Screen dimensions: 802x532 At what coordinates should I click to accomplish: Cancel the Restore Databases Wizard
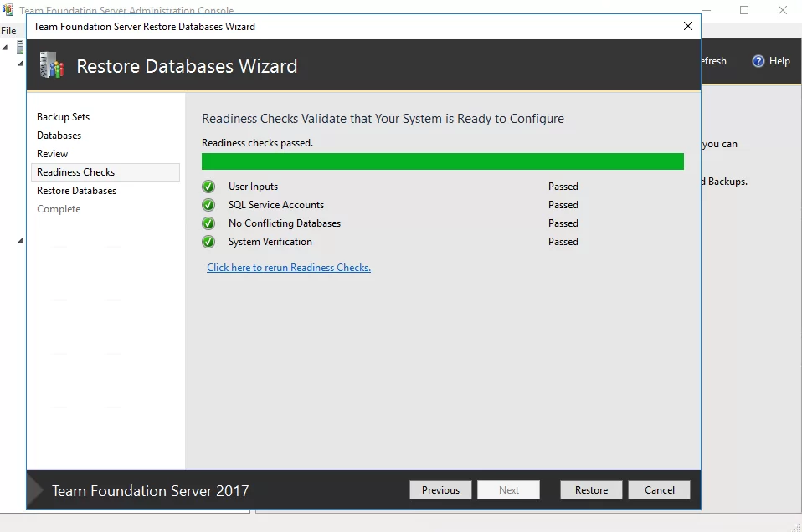point(659,490)
